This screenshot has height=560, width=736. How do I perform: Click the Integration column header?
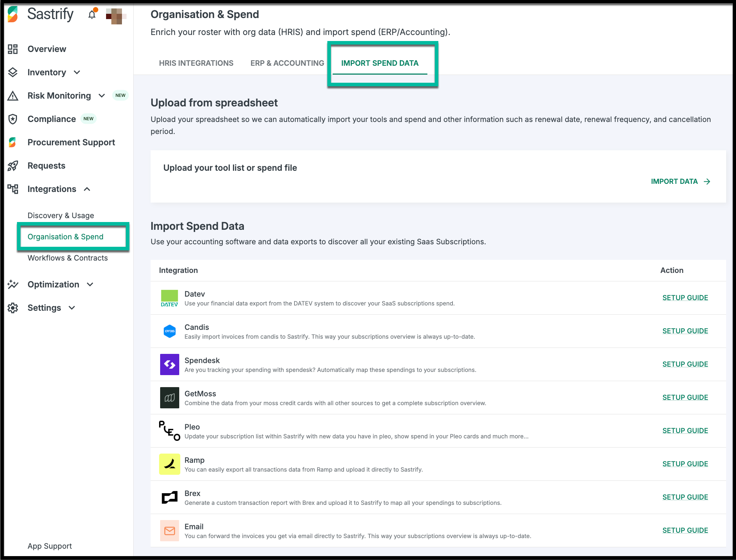[179, 270]
